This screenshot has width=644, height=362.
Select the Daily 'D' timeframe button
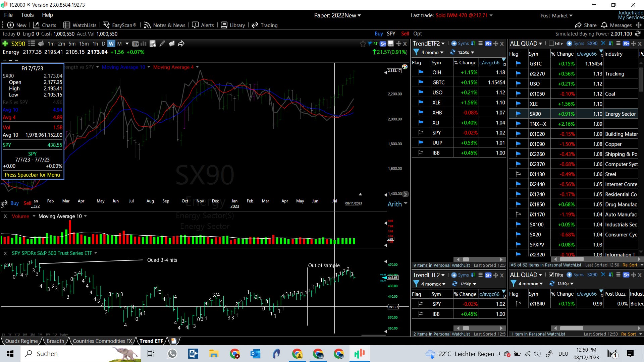[103, 44]
